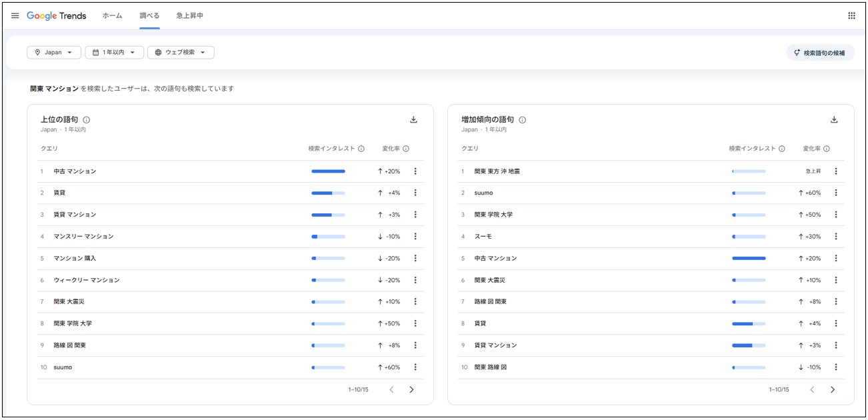Click previous page arrow in rising terms panel
868x420 pixels.
click(812, 389)
